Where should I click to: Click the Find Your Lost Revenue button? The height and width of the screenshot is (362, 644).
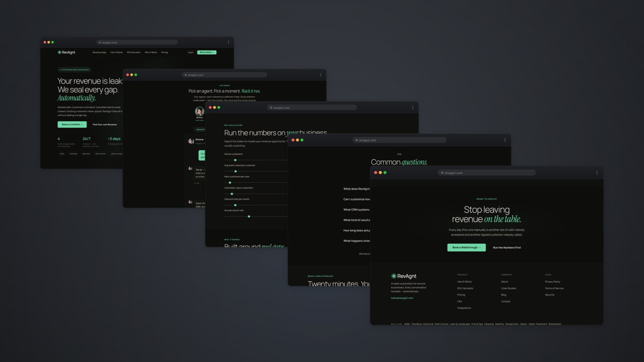point(104,124)
